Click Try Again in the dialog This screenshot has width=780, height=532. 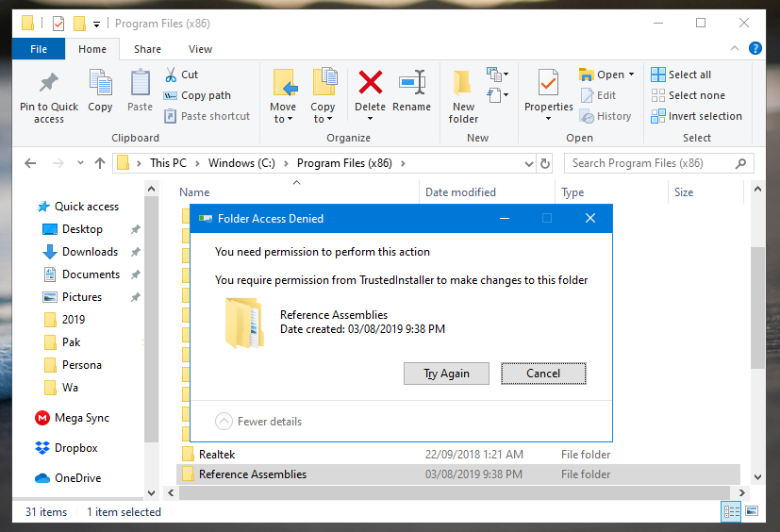446,374
